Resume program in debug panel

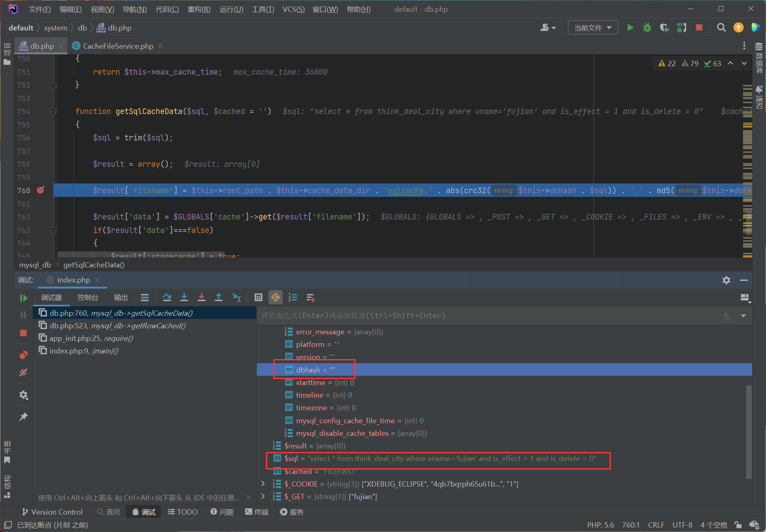pyautogui.click(x=24, y=298)
